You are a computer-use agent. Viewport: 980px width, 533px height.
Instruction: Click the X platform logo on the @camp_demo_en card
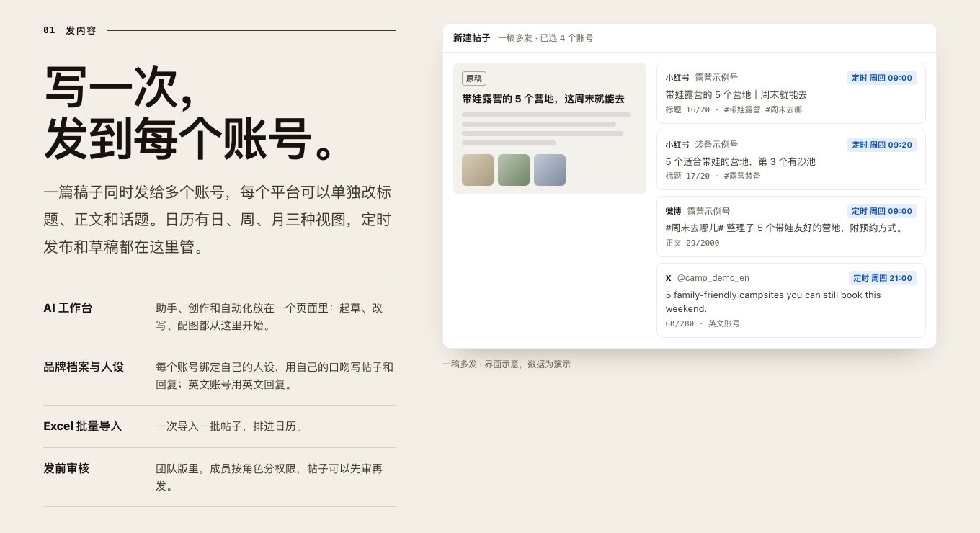pyautogui.click(x=668, y=278)
